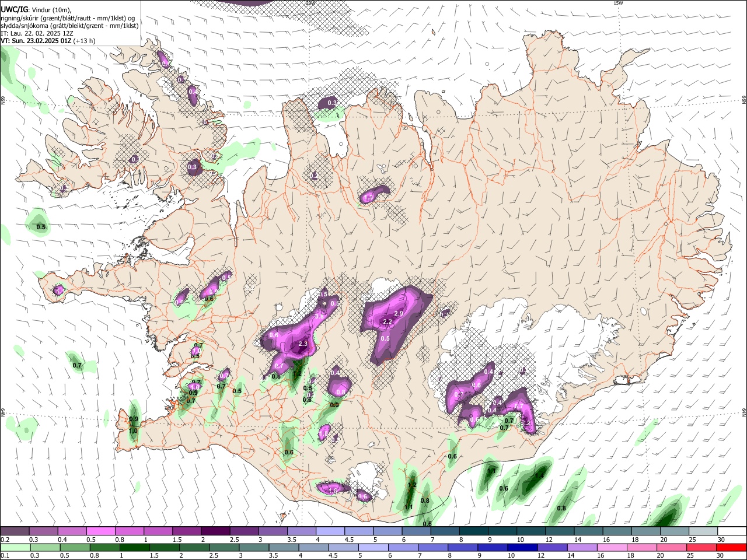Click the darkest green 1–1.5 lower legend swatch
Screen dimensions: 747x560
[134, 547]
